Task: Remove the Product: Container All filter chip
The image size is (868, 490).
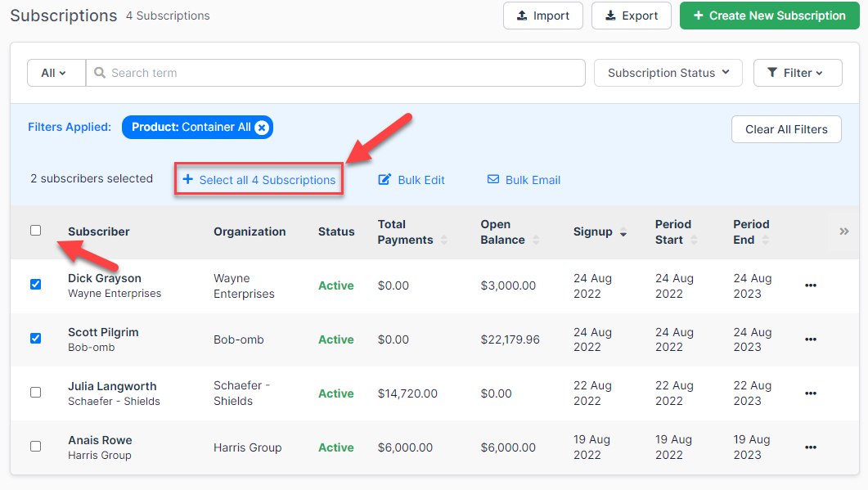Action: point(261,128)
